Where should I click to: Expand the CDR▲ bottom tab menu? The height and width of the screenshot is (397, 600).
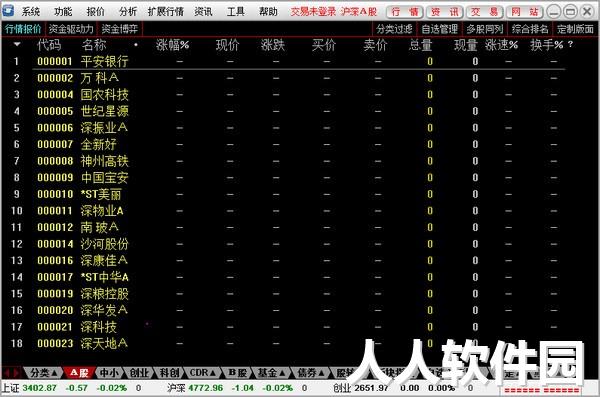tap(203, 372)
